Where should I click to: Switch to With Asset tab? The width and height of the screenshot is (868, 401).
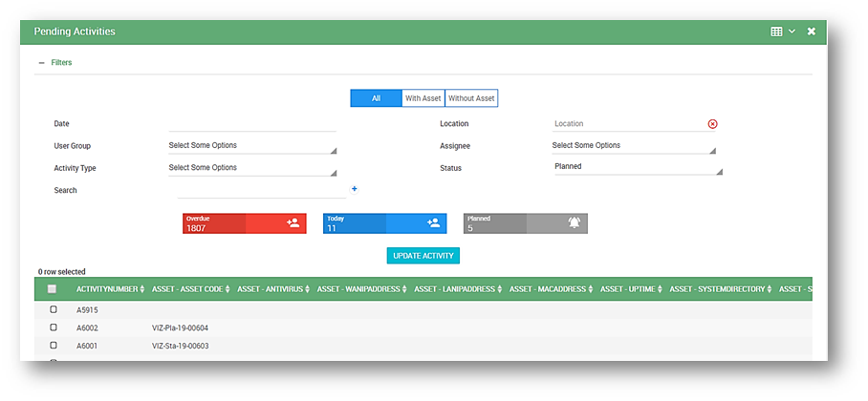(x=423, y=98)
